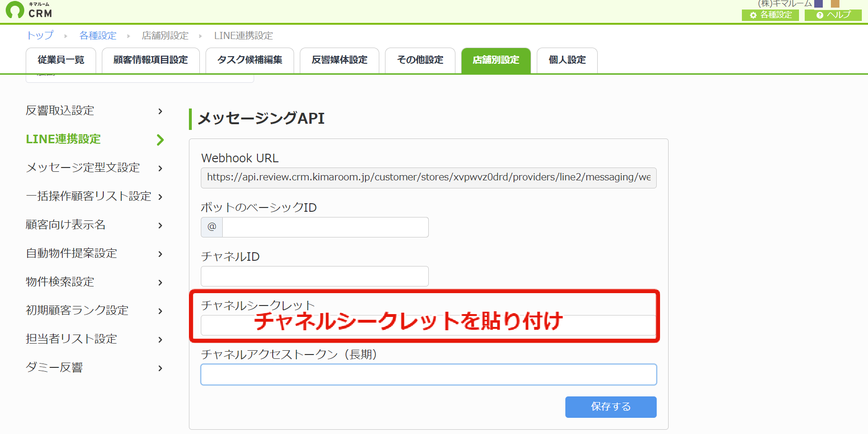
Task: Click chevron next to メッセージ定型文設定
Action: click(x=160, y=168)
